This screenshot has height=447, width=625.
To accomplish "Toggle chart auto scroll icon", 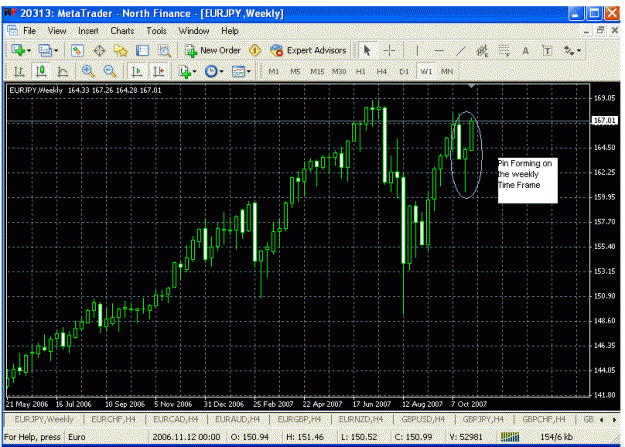I will (137, 71).
